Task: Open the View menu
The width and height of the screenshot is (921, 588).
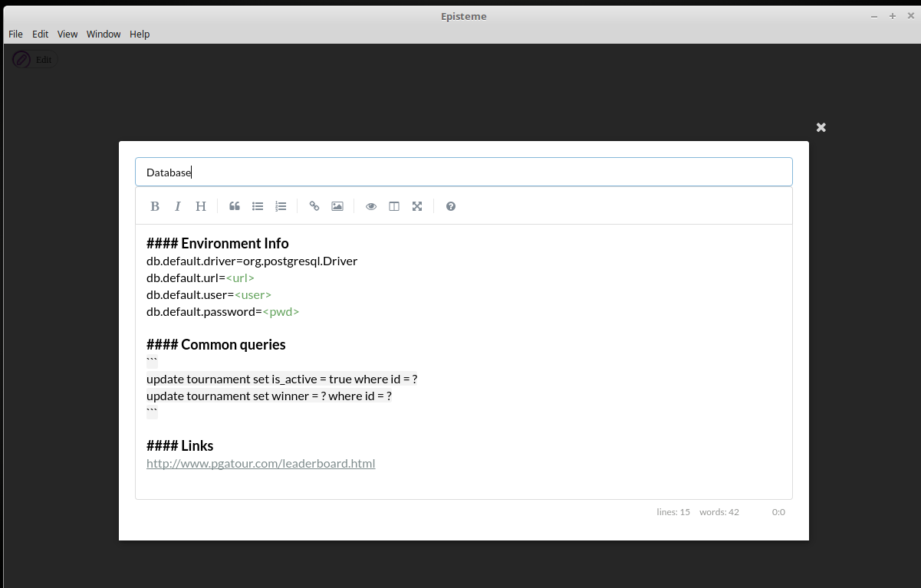Action: (x=67, y=34)
